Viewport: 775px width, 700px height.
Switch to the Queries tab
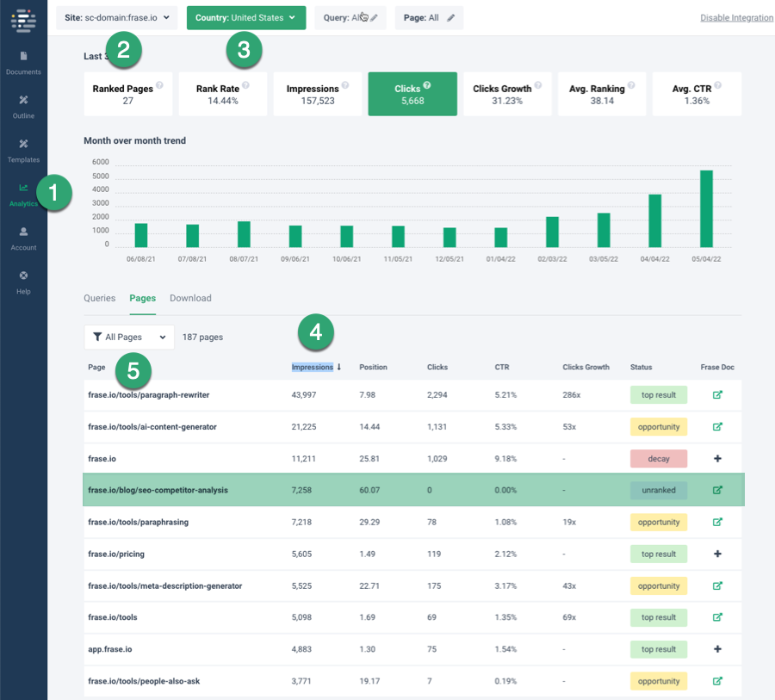click(x=99, y=298)
